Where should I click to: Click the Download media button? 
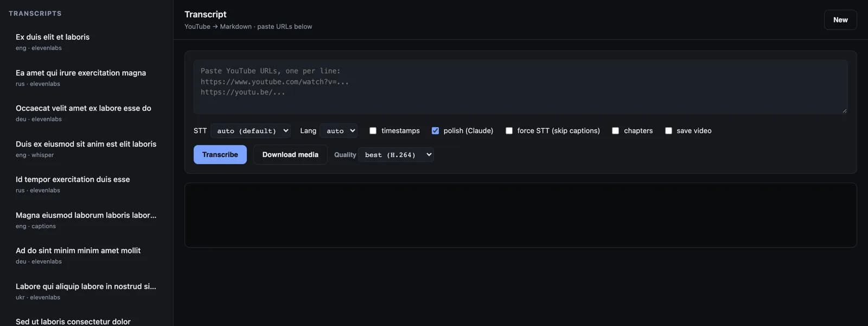click(290, 155)
